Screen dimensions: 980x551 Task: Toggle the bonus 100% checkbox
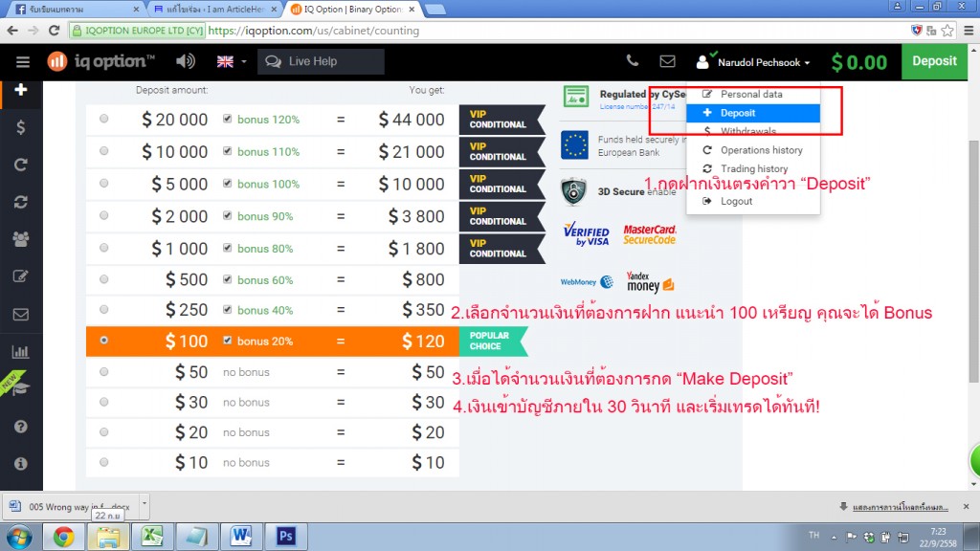228,184
